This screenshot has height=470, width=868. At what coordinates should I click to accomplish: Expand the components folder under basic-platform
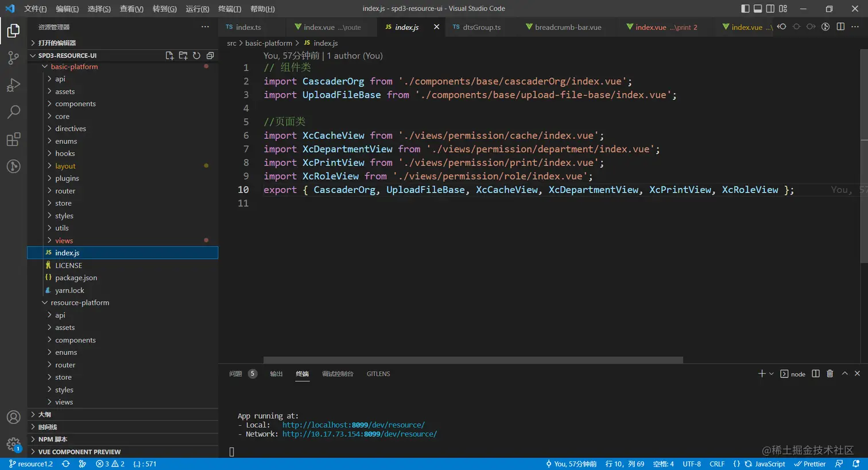click(x=75, y=104)
